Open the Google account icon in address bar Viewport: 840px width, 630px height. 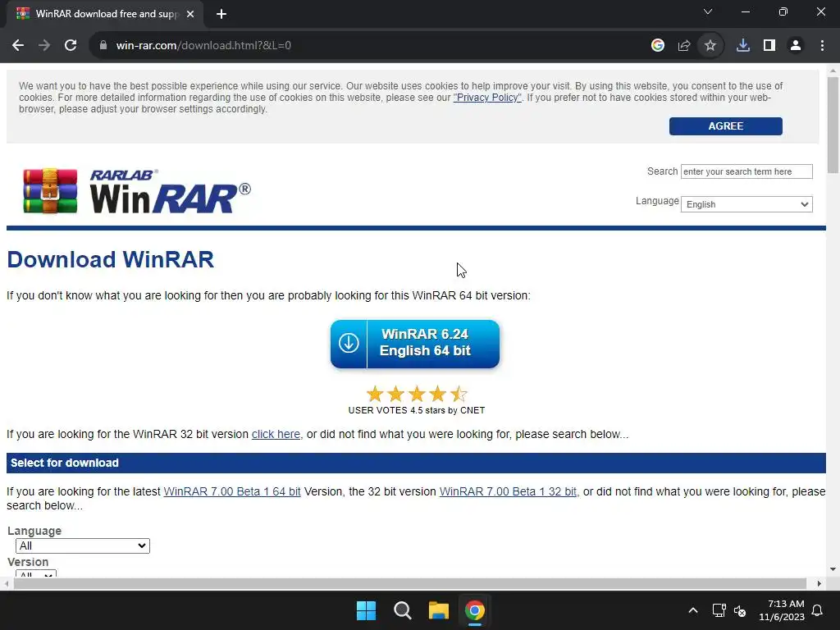(658, 46)
